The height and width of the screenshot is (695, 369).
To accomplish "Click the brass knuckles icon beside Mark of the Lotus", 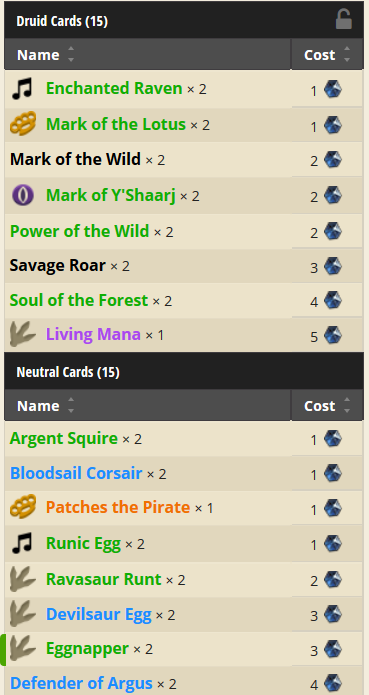I will (x=23, y=124).
